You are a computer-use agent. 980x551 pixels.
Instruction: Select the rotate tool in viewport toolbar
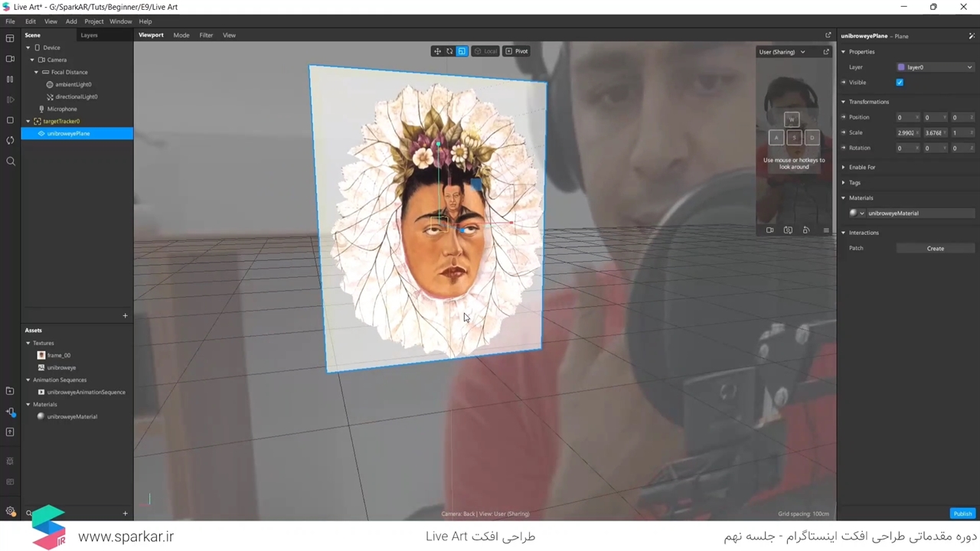[x=449, y=51]
